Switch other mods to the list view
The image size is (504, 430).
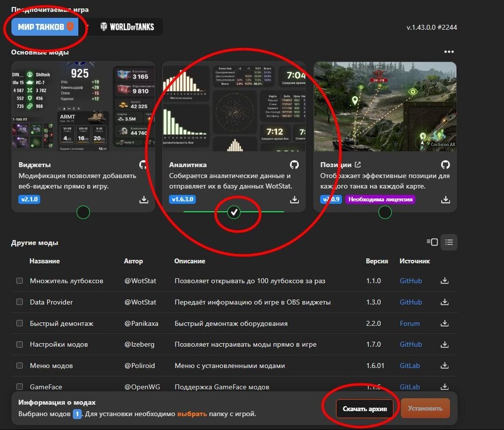point(449,242)
